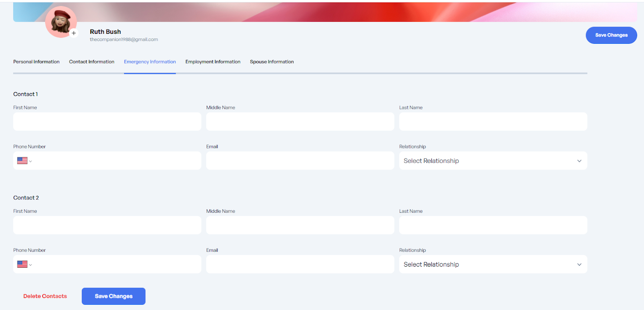The image size is (644, 310).
Task: Click Ruth Bush's profile avatar picture
Action: (x=60, y=21)
